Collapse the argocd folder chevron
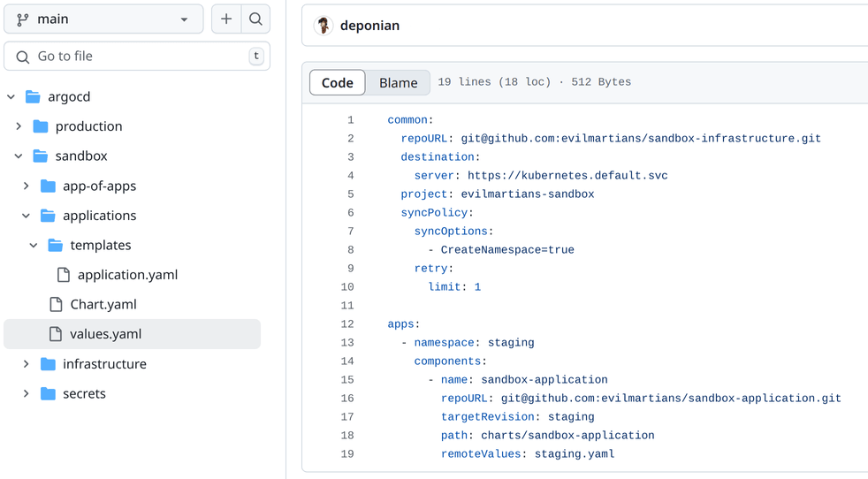This screenshot has height=479, width=868. [11, 97]
